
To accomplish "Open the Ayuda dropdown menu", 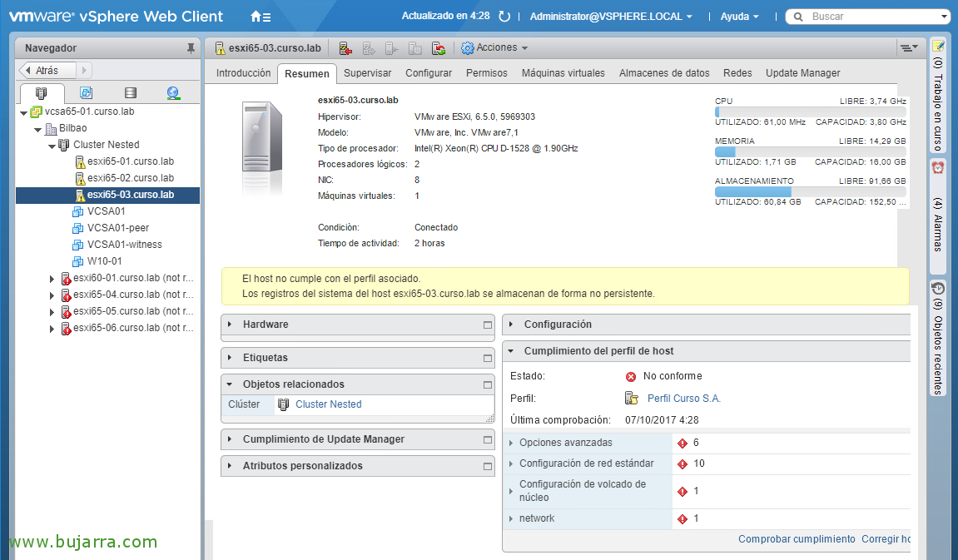I will pyautogui.click(x=739, y=17).
